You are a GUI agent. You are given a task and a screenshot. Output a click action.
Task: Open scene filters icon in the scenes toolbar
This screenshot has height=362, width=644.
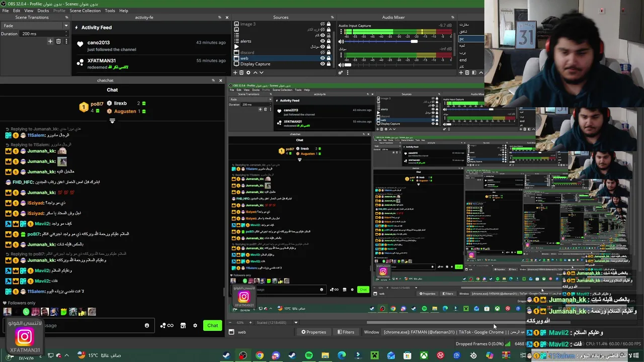click(x=473, y=72)
